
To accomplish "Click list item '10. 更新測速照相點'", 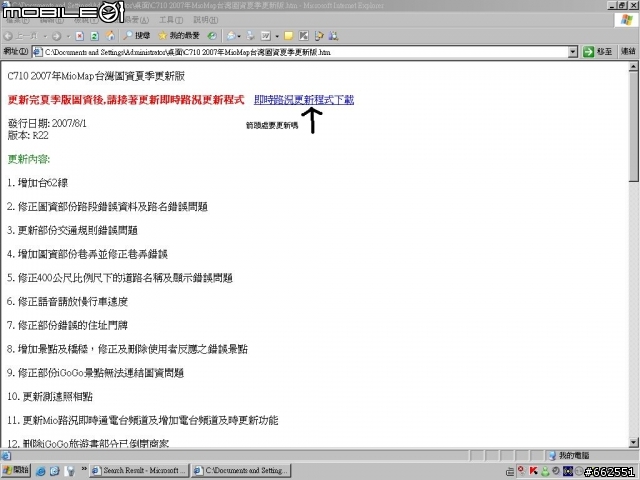I will [x=50, y=396].
